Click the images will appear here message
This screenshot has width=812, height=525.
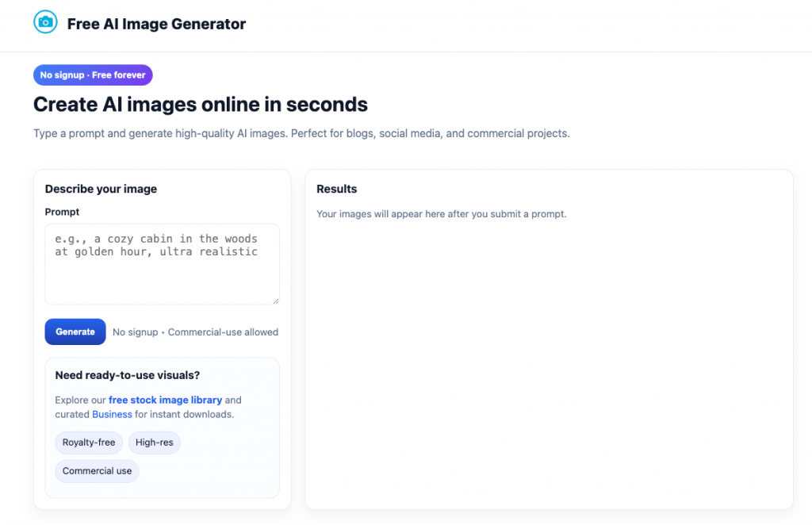(x=442, y=214)
